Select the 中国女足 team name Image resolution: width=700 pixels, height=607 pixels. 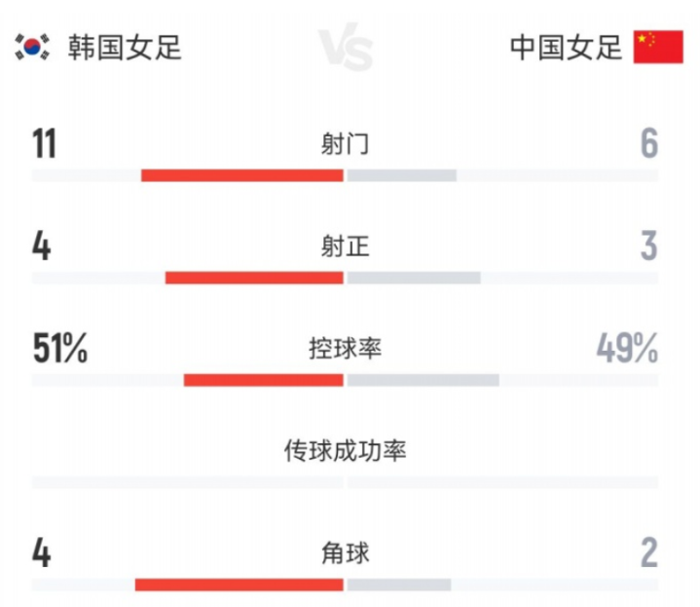tap(566, 48)
